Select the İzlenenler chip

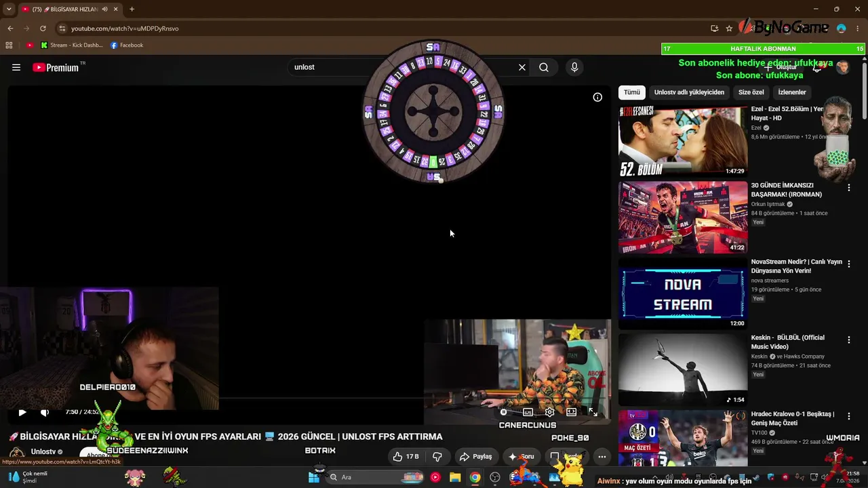click(792, 92)
